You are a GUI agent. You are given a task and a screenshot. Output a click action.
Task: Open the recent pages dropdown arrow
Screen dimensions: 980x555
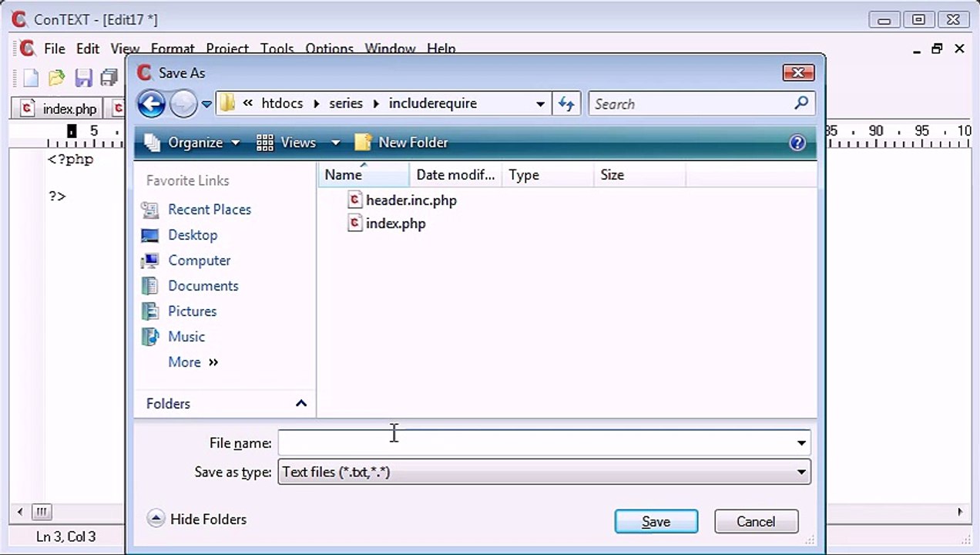click(x=206, y=104)
